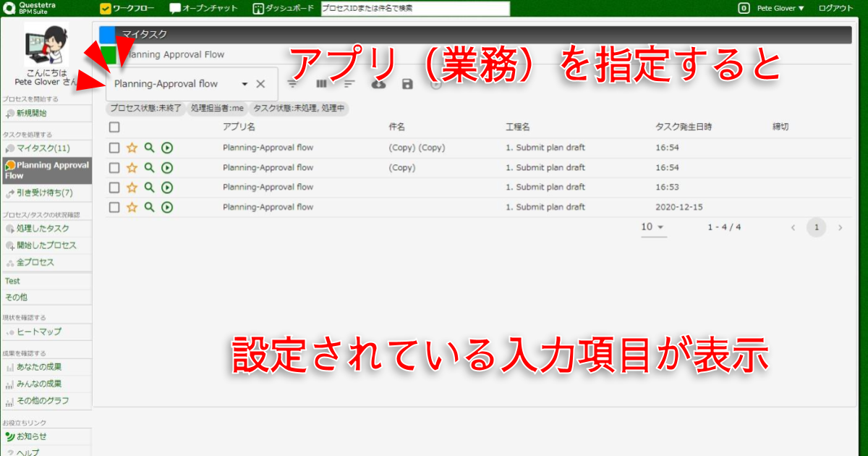The image size is (868, 456).
Task: Open the Pete Glover user menu
Action: (780, 9)
